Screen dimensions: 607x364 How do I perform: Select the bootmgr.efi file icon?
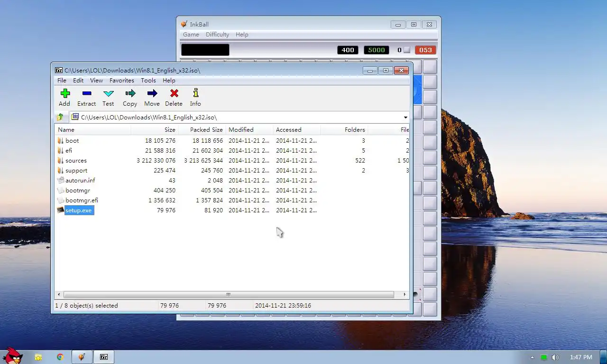tap(60, 200)
